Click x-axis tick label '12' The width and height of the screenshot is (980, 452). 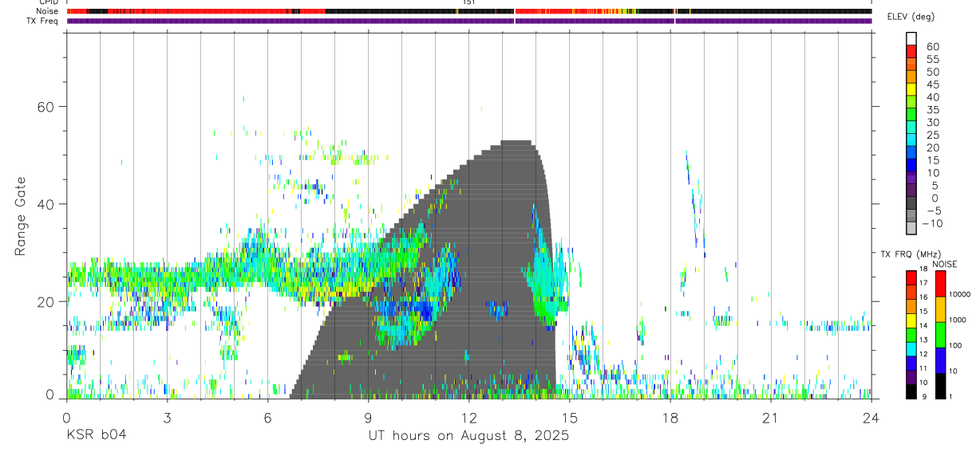point(468,418)
